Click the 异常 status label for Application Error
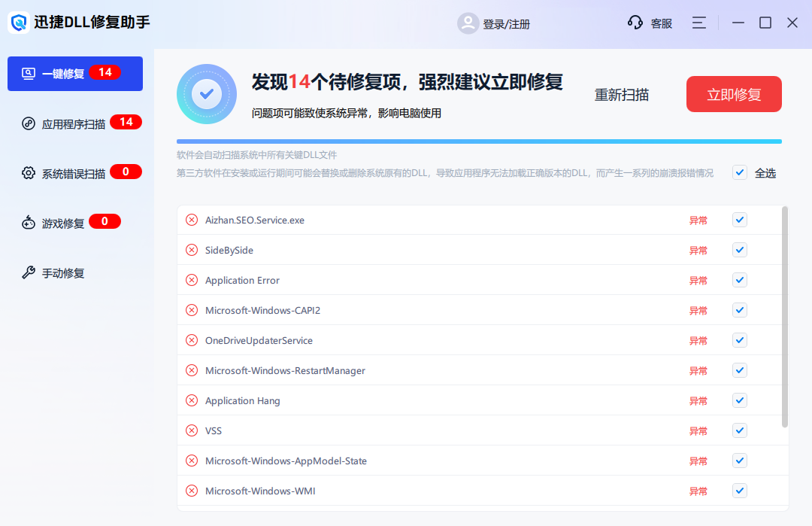 tap(698, 280)
